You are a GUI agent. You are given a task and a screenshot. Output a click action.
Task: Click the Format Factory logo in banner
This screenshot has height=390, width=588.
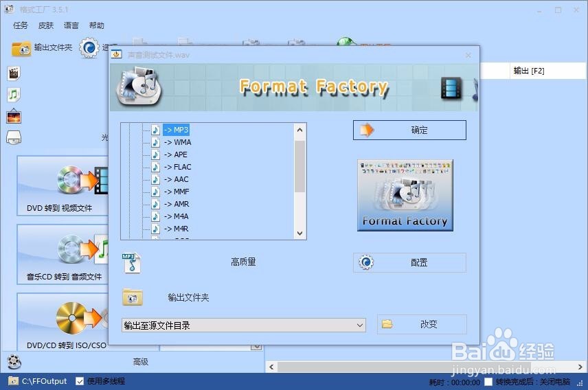pos(139,86)
